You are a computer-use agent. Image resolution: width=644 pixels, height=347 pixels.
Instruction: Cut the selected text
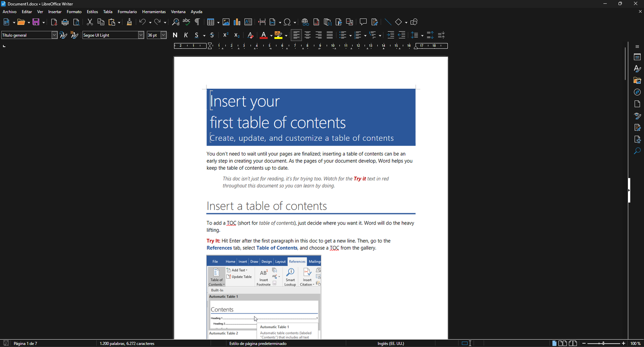coord(90,22)
